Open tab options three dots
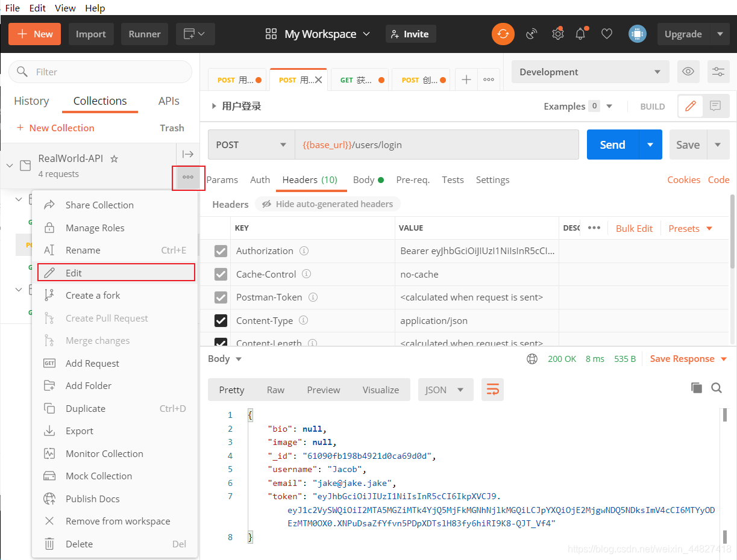This screenshot has width=737, height=560. pos(489,79)
